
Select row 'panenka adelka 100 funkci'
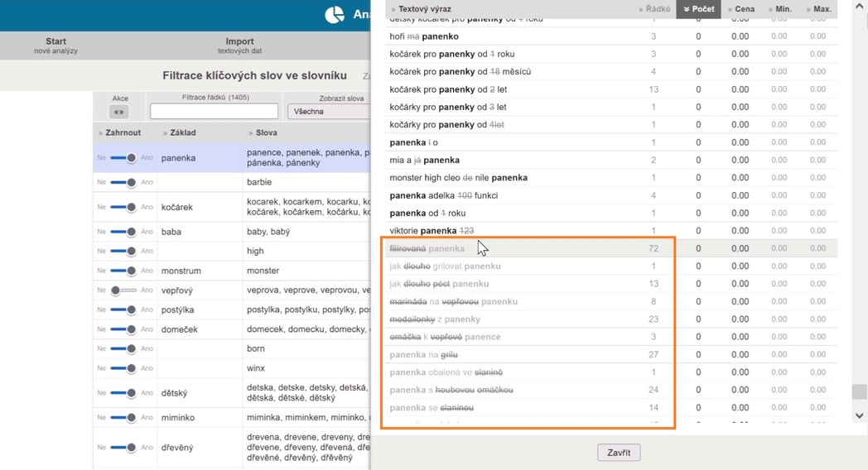[x=611, y=195]
